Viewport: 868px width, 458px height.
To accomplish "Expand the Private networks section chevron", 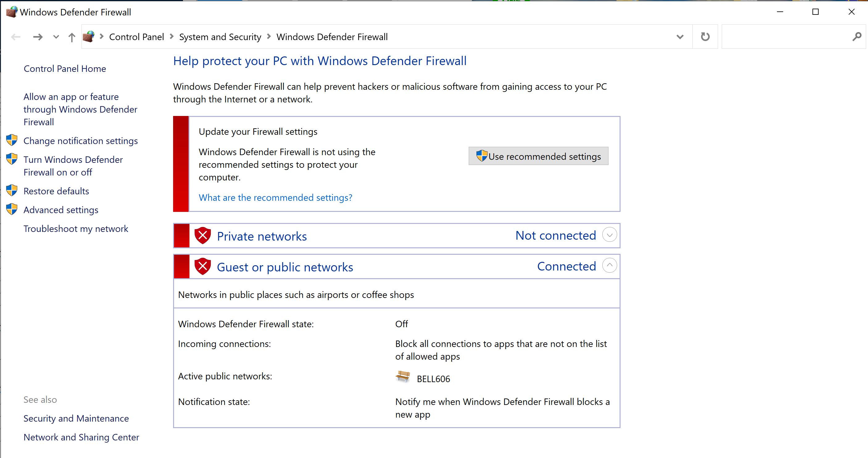I will (609, 235).
